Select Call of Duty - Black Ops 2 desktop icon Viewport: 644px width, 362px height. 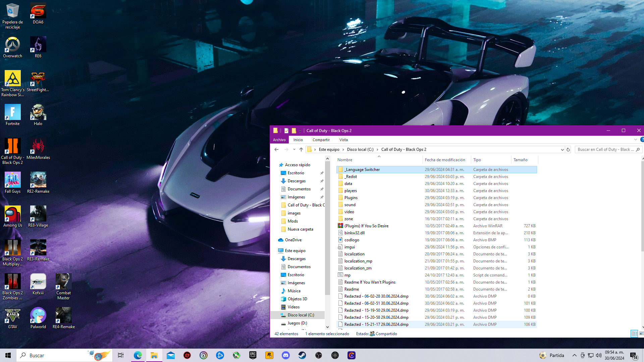[12, 151]
